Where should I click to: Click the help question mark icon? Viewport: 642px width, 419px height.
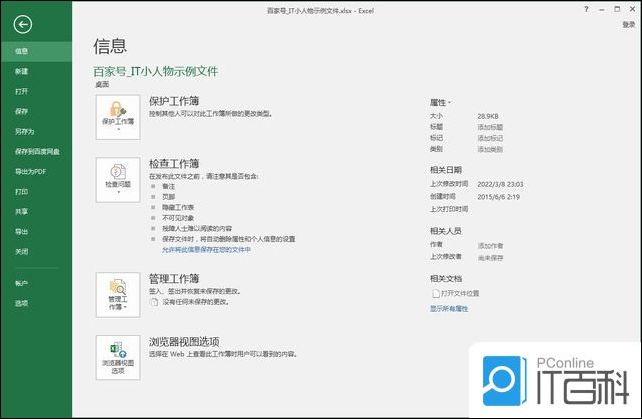586,9
